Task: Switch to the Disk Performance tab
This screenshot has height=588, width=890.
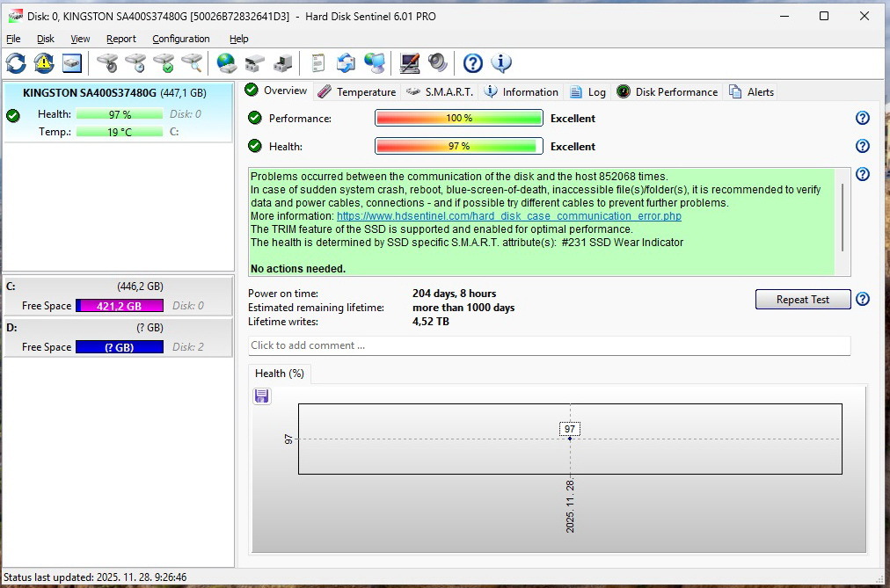Action: coord(667,92)
